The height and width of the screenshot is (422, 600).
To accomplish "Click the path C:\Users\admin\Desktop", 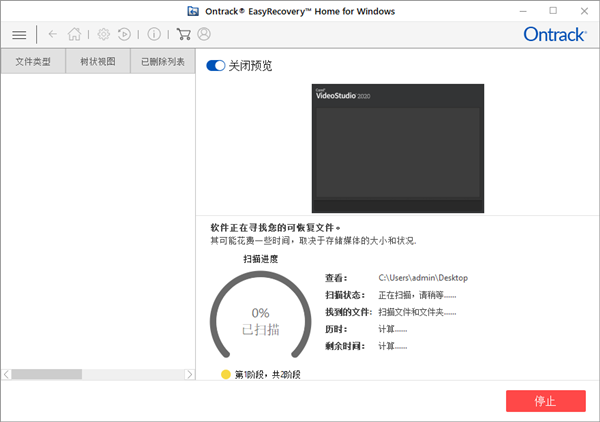I will click(423, 278).
